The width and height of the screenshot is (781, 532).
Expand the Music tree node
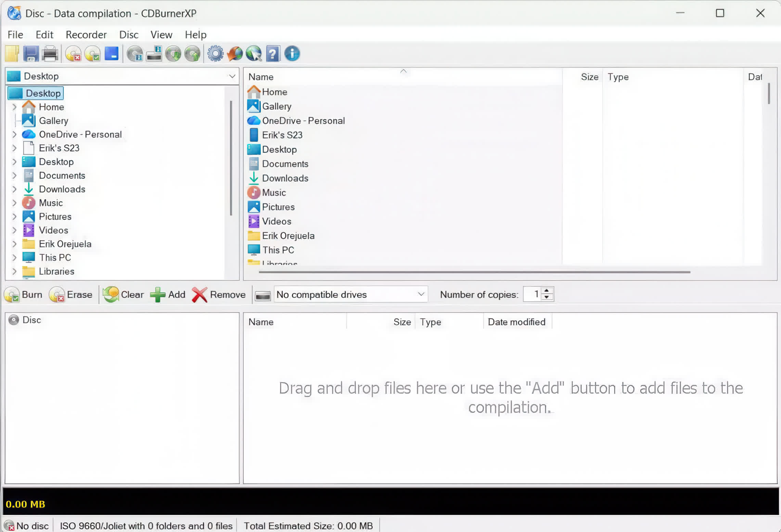click(x=14, y=203)
